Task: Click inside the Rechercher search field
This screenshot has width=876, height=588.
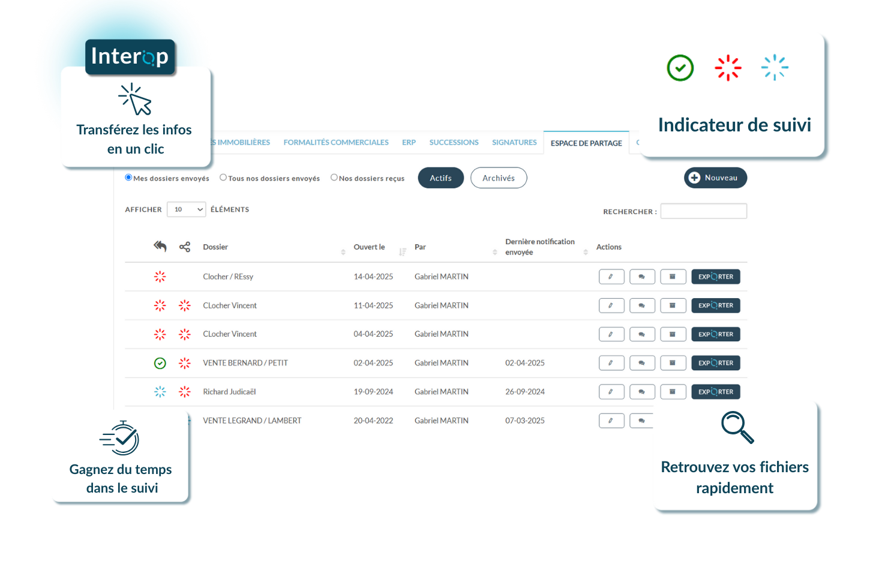Action: (x=703, y=211)
